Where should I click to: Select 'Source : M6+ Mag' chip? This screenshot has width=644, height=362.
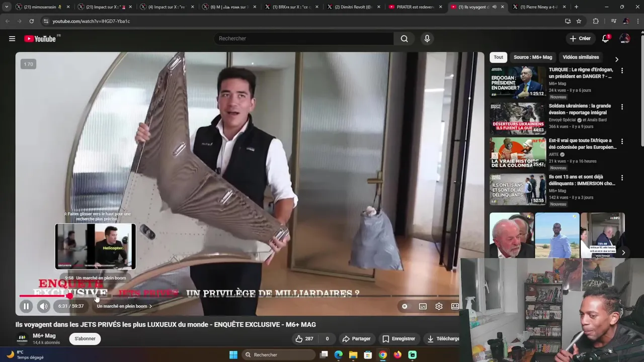(x=533, y=57)
